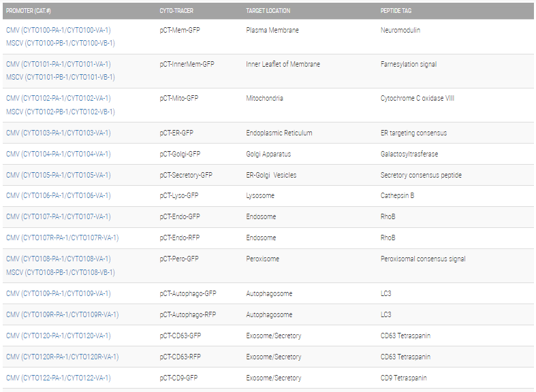Viewport: 536px width, 392px height.
Task: Select the MSCV CYTO102-PB-1 link
Action: pos(60,112)
